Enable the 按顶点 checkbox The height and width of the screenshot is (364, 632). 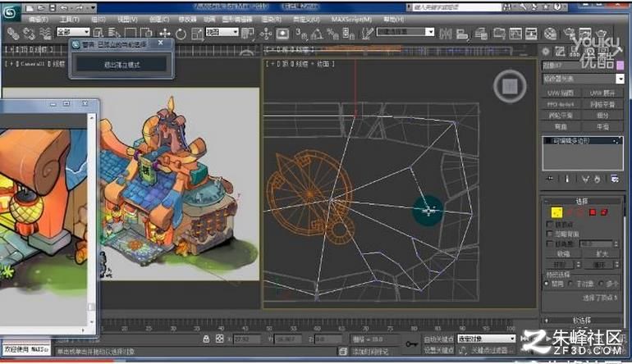tap(549, 225)
